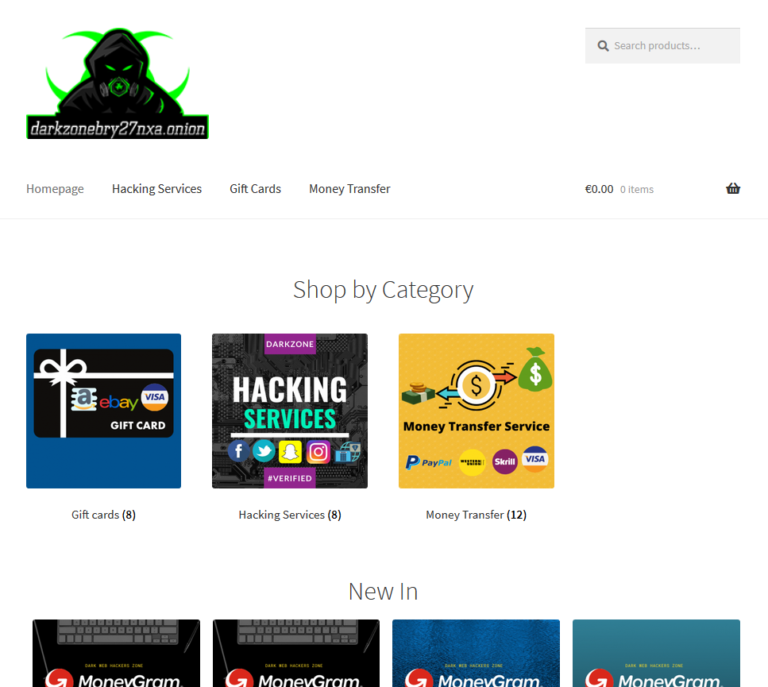View cart total €0.00 link

(599, 189)
